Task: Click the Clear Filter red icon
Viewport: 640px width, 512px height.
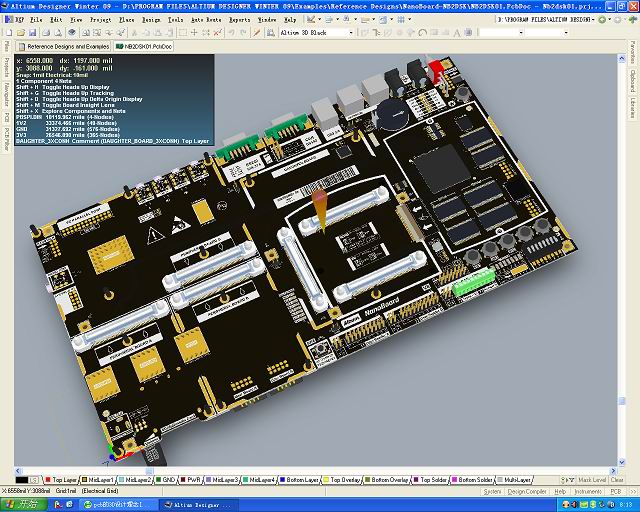Action: [218, 33]
